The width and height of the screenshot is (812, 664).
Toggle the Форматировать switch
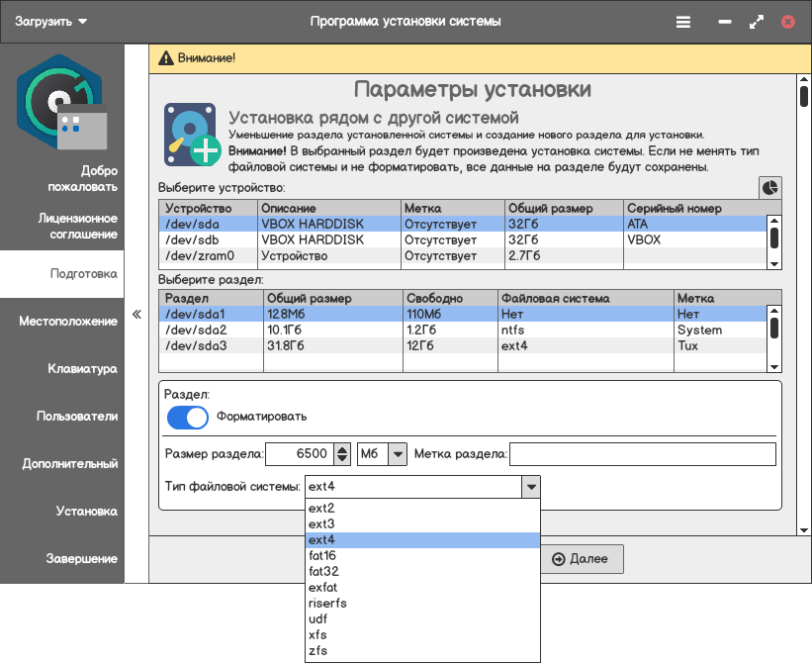pyautogui.click(x=187, y=417)
